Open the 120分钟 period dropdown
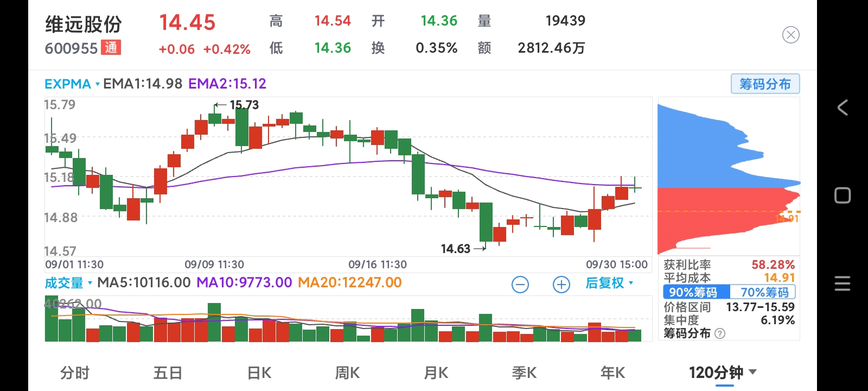868x391 pixels. (x=722, y=373)
